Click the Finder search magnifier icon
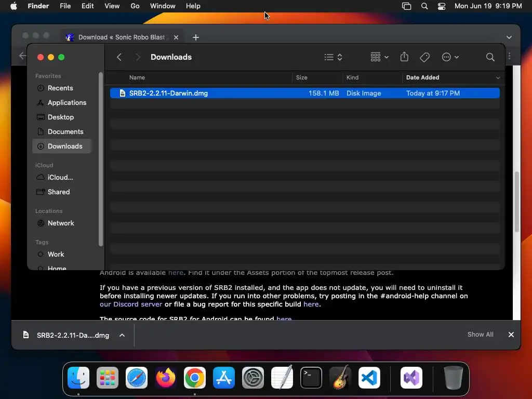This screenshot has width=532, height=399. (490, 57)
